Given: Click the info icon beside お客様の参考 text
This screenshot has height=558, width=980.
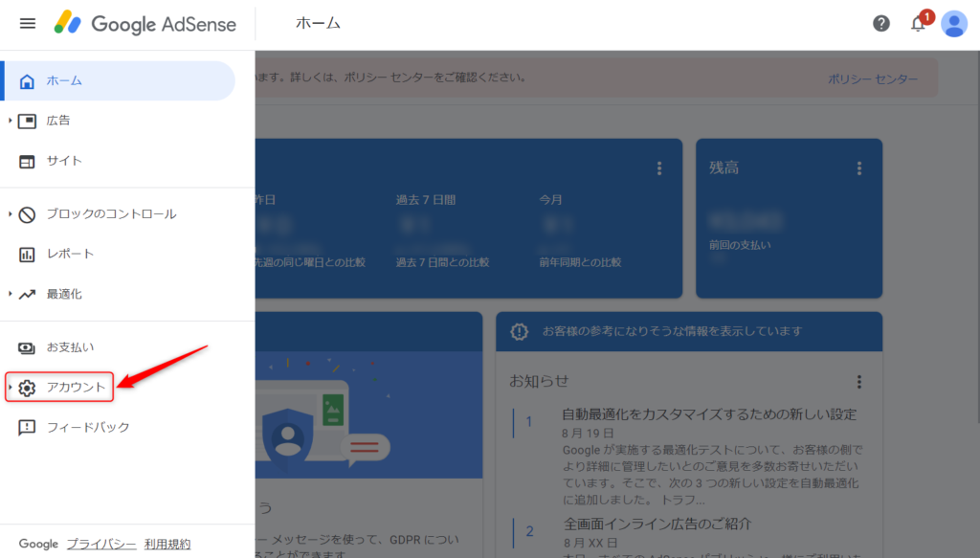Looking at the screenshot, I should point(519,331).
